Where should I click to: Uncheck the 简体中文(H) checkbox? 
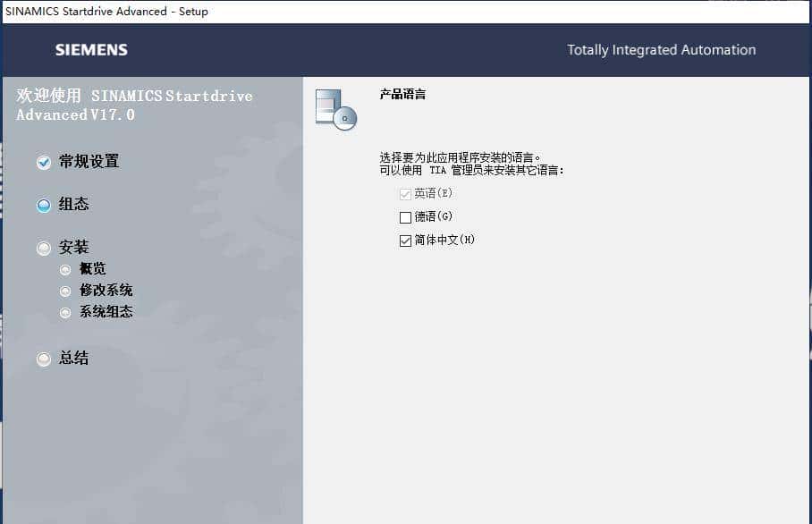(x=407, y=240)
